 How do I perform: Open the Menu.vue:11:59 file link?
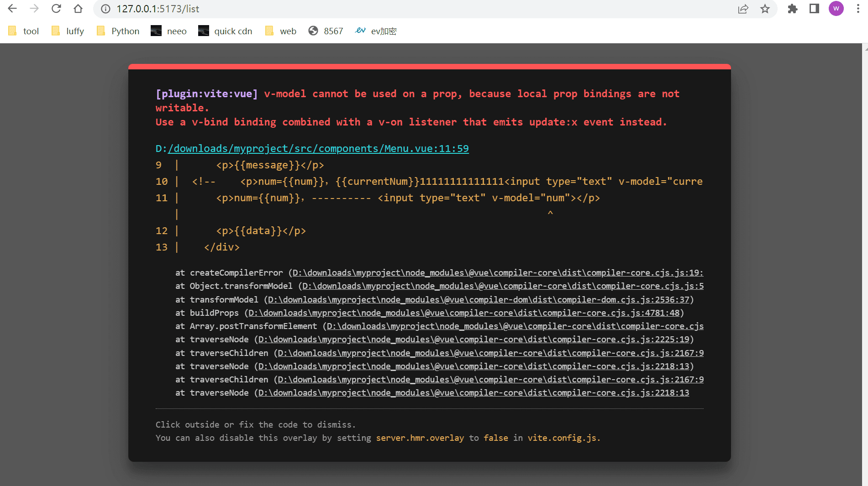(x=318, y=149)
